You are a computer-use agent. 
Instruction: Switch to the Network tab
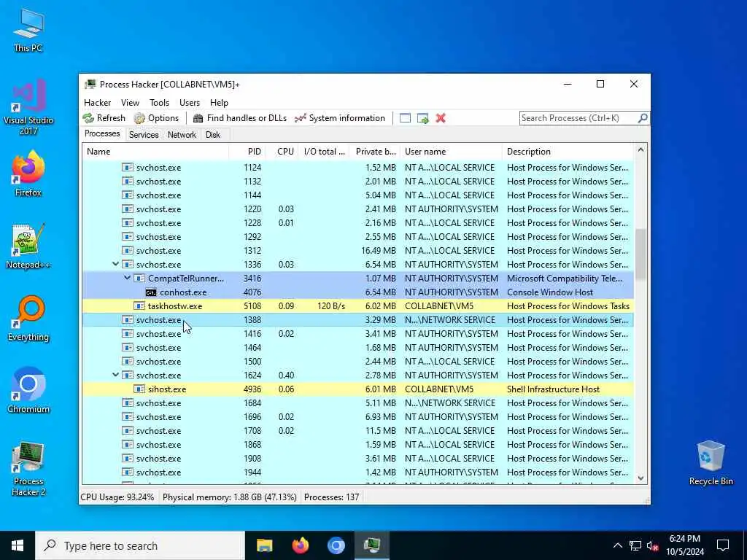coord(182,135)
